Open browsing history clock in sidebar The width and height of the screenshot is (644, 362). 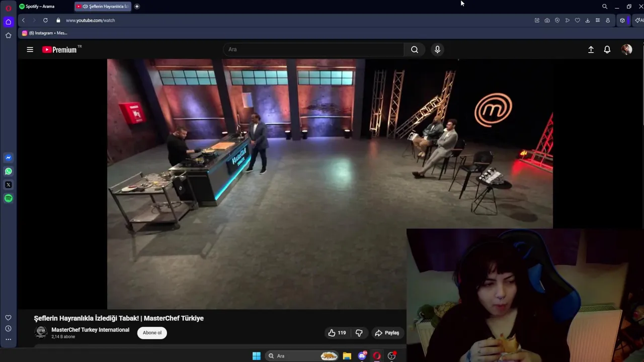[8, 329]
